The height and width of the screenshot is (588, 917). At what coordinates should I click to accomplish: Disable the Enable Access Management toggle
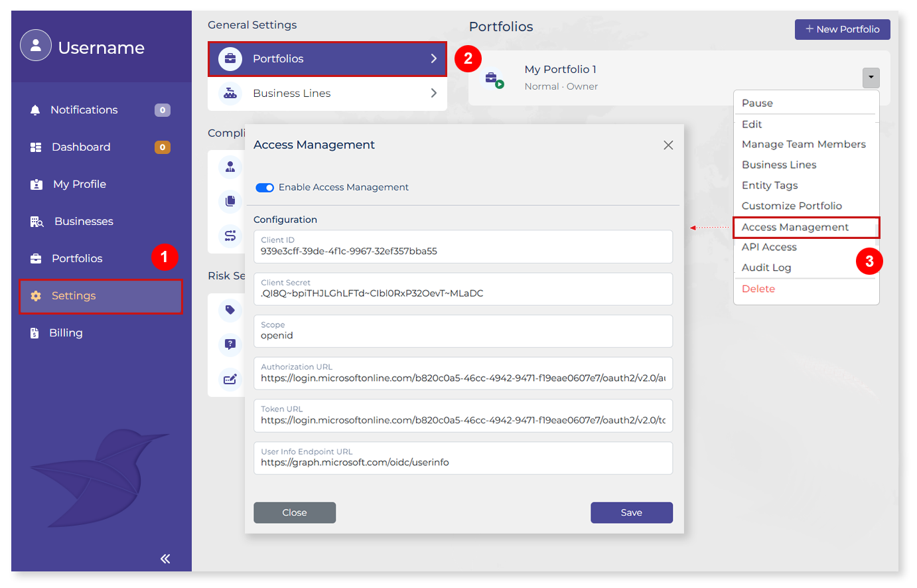click(x=265, y=188)
